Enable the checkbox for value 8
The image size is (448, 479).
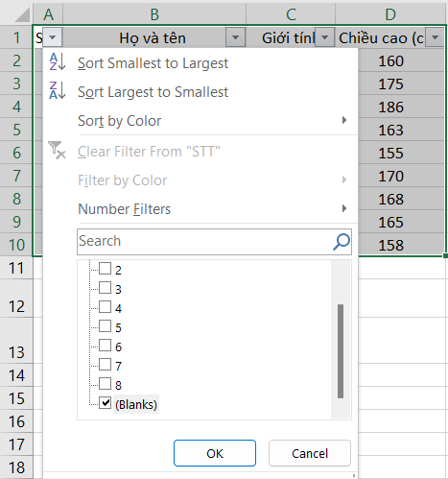(x=106, y=384)
